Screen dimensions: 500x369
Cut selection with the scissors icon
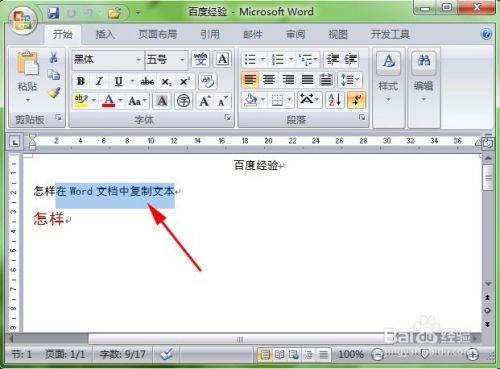tap(54, 58)
